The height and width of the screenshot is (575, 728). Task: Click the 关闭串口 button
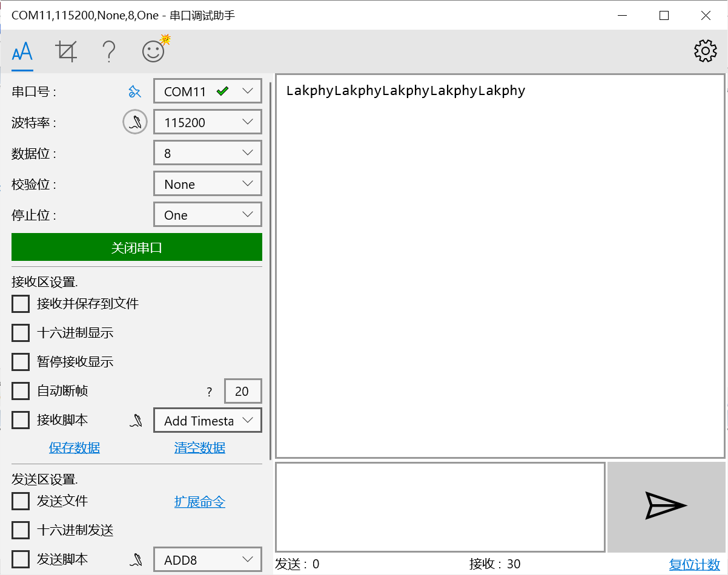pos(136,247)
